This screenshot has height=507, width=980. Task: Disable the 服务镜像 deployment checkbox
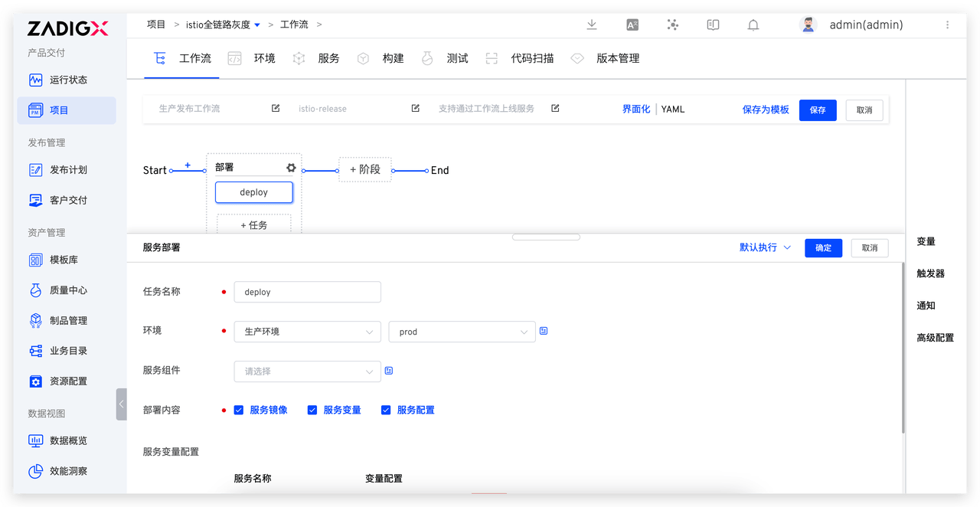[238, 410]
